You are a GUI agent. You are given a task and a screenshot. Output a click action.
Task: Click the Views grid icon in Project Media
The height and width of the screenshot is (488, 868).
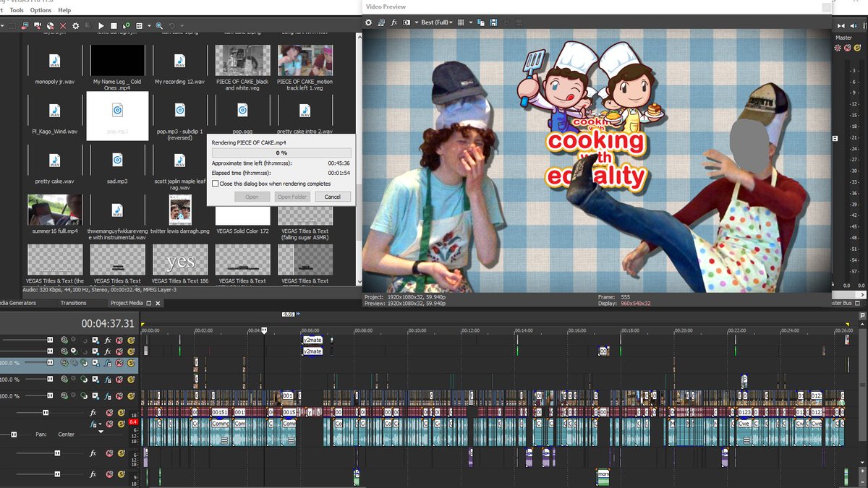click(x=139, y=25)
